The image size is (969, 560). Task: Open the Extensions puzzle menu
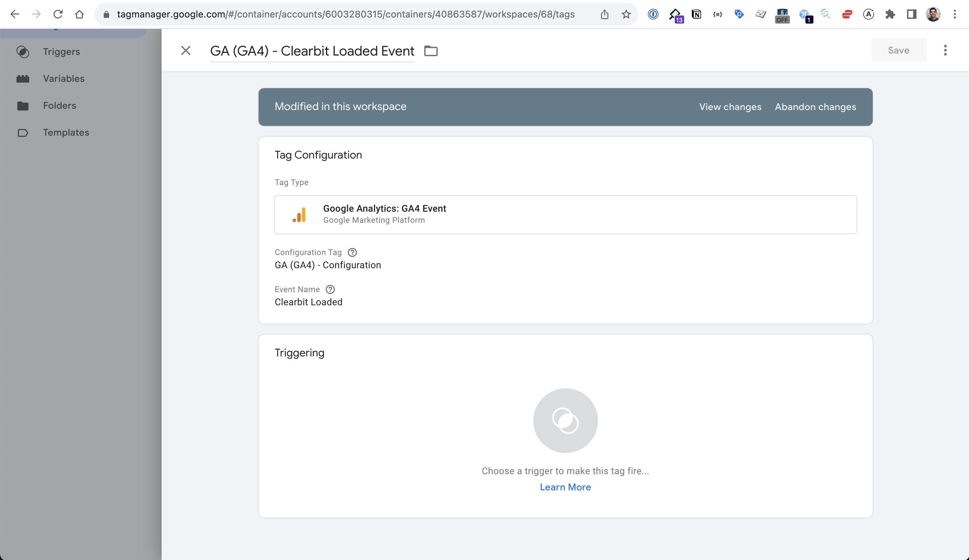pos(890,14)
